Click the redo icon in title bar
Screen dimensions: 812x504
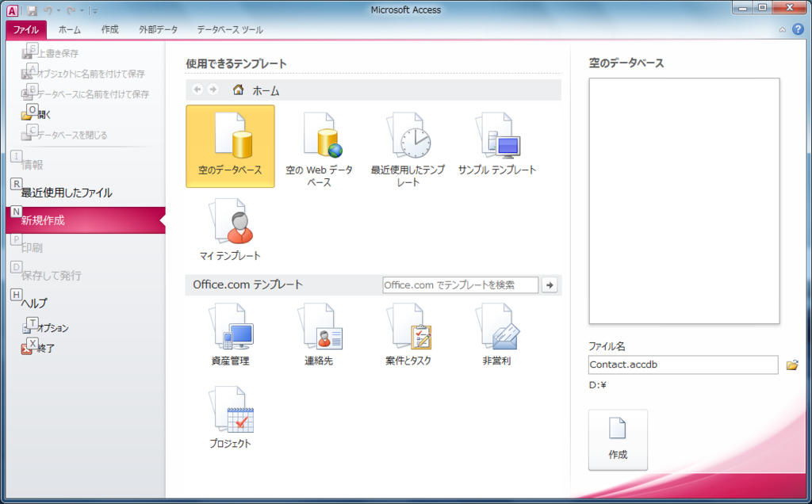coord(71,10)
